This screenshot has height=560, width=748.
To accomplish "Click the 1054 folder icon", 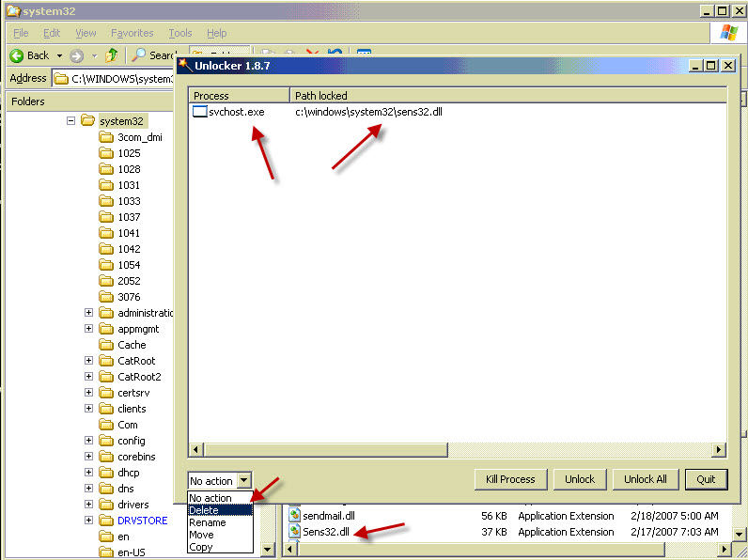I will [x=106, y=265].
